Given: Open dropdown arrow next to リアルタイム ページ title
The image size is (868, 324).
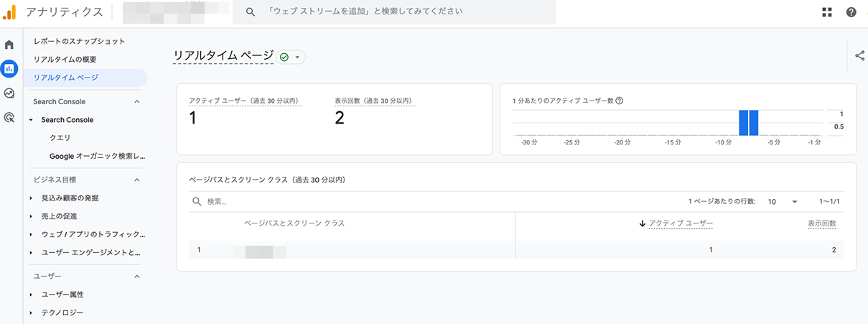Looking at the screenshot, I should 297,57.
